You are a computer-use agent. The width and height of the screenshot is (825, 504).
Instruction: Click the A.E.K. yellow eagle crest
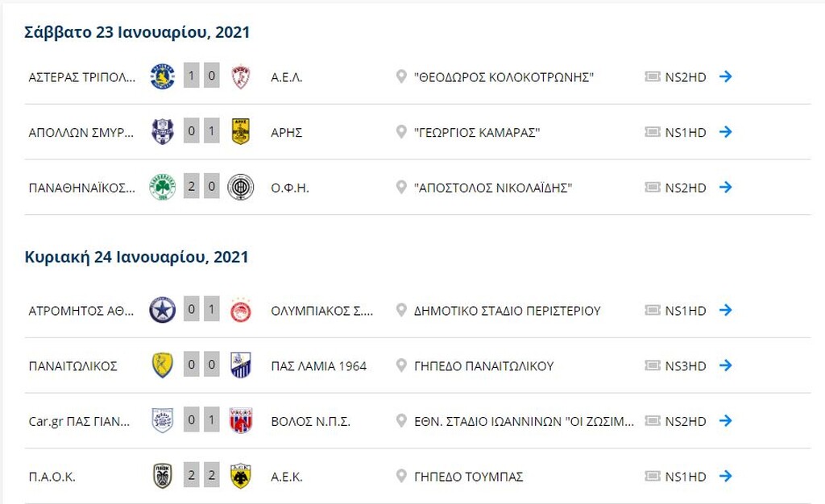(240, 476)
